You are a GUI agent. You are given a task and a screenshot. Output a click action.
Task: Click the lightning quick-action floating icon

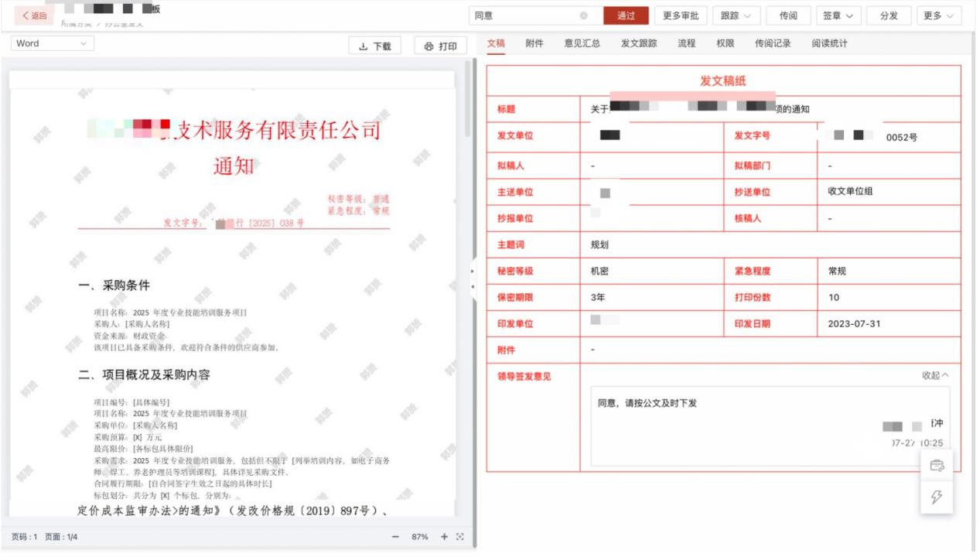(x=936, y=497)
